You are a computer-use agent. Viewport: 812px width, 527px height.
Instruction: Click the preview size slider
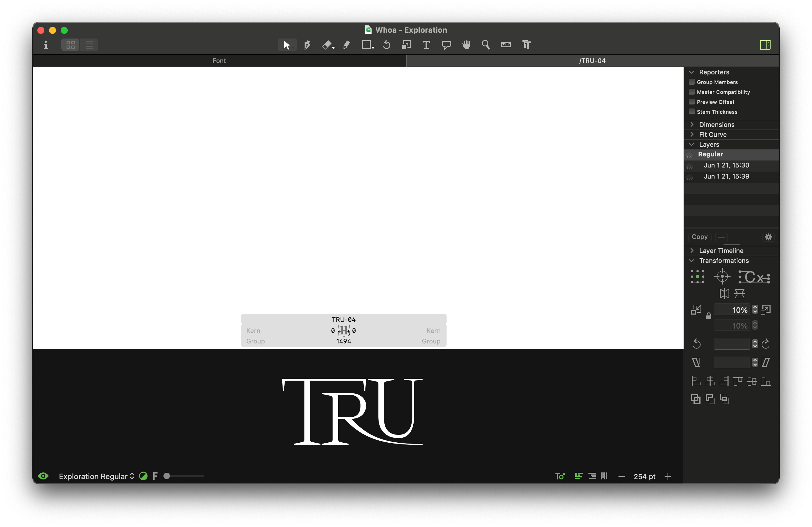pyautogui.click(x=184, y=476)
